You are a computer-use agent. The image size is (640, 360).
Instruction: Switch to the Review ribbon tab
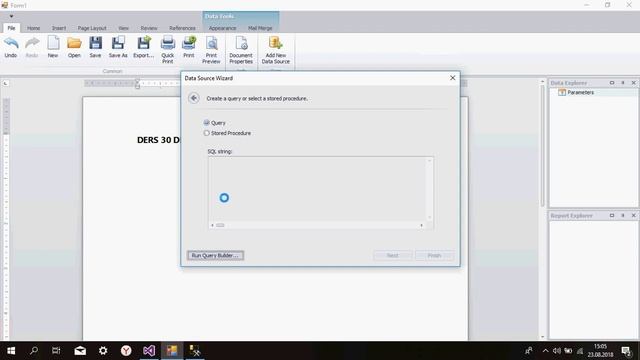(149, 28)
